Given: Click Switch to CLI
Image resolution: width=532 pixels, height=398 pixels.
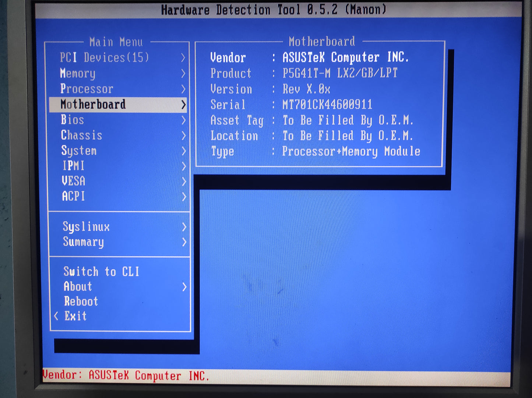Looking at the screenshot, I should 101,272.
